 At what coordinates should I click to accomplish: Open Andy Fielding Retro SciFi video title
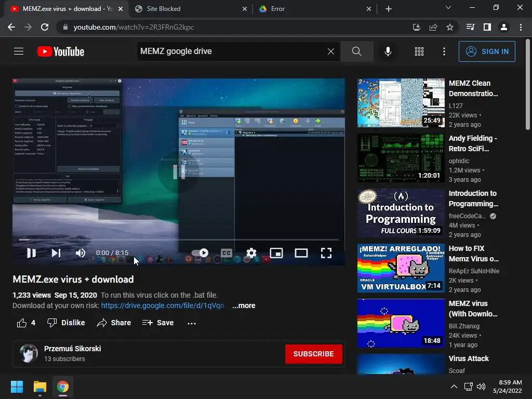(473, 143)
